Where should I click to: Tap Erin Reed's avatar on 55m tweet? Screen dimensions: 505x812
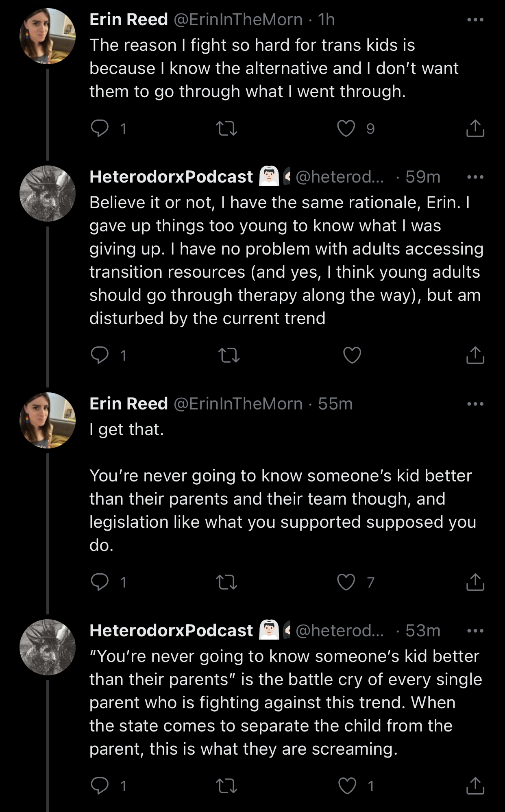click(48, 420)
